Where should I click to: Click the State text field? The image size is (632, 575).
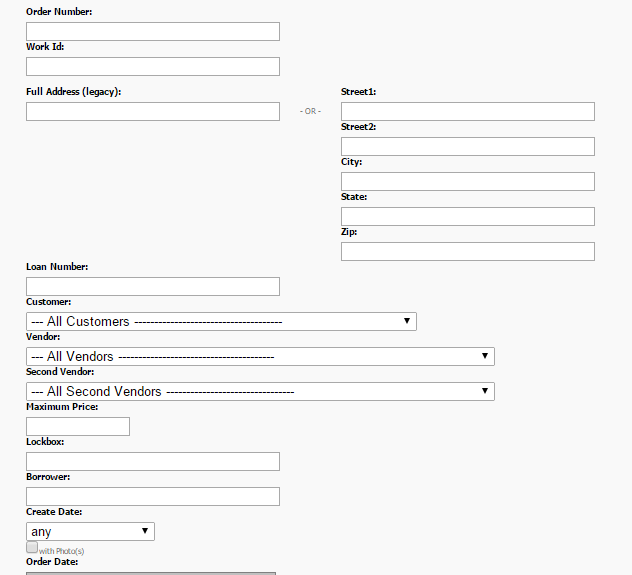click(468, 216)
